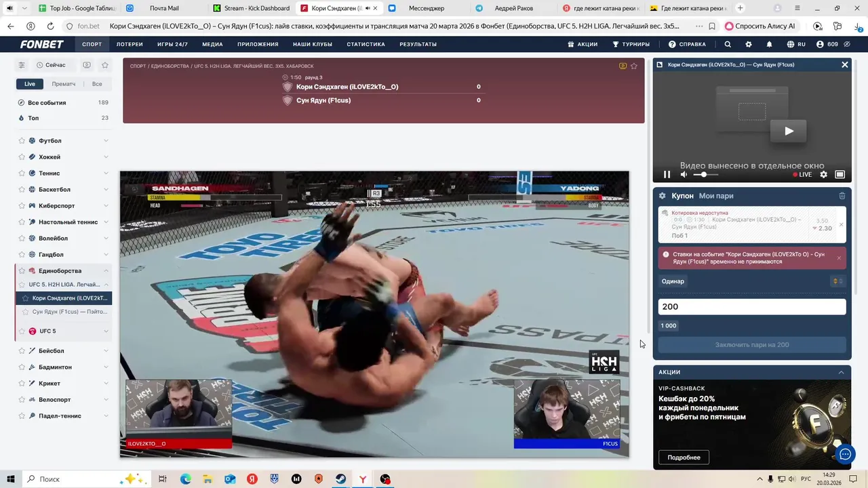Click Подробнее on cashback promo
This screenshot has width=868, height=488.
(x=684, y=457)
